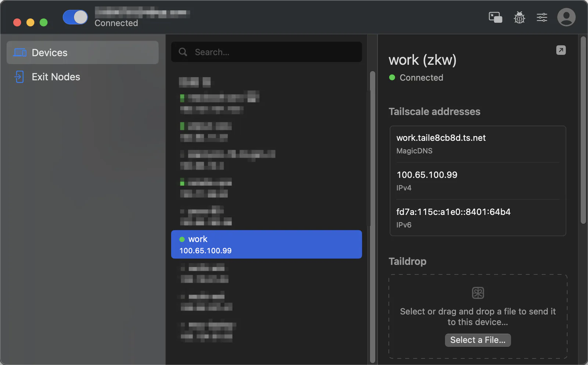
Task: Click the MagicDNS label
Action: coord(414,151)
